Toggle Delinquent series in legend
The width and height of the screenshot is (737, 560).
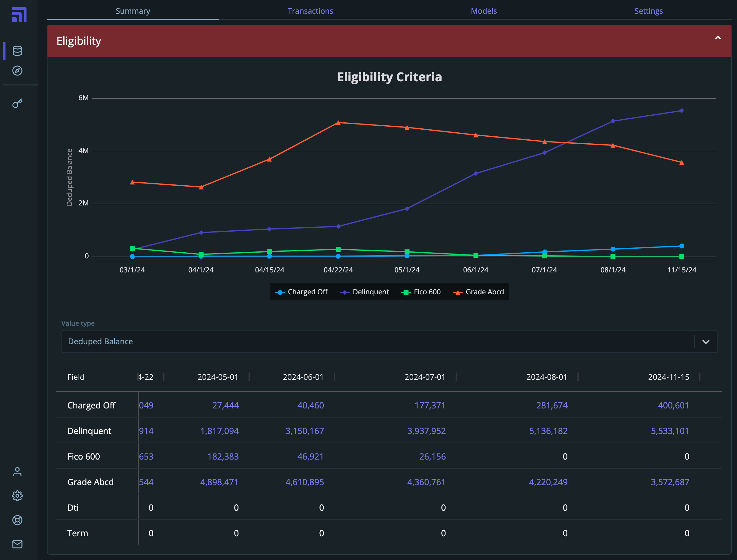click(x=371, y=292)
